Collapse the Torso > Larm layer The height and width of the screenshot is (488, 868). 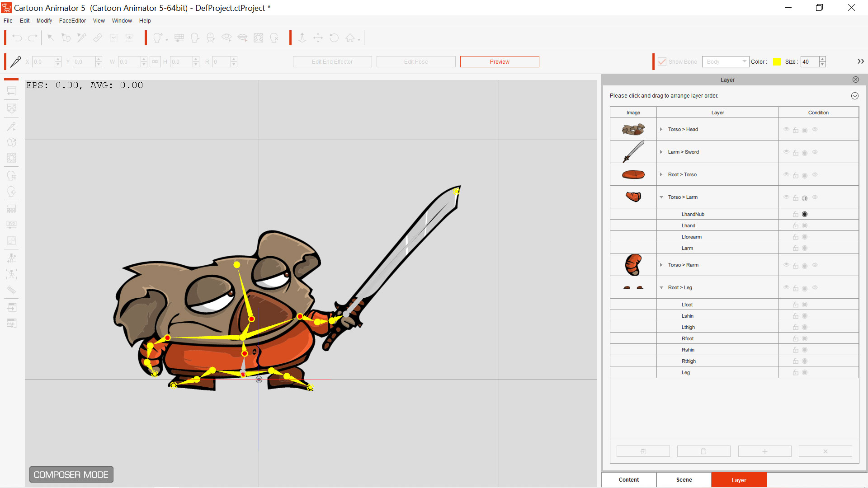(661, 197)
